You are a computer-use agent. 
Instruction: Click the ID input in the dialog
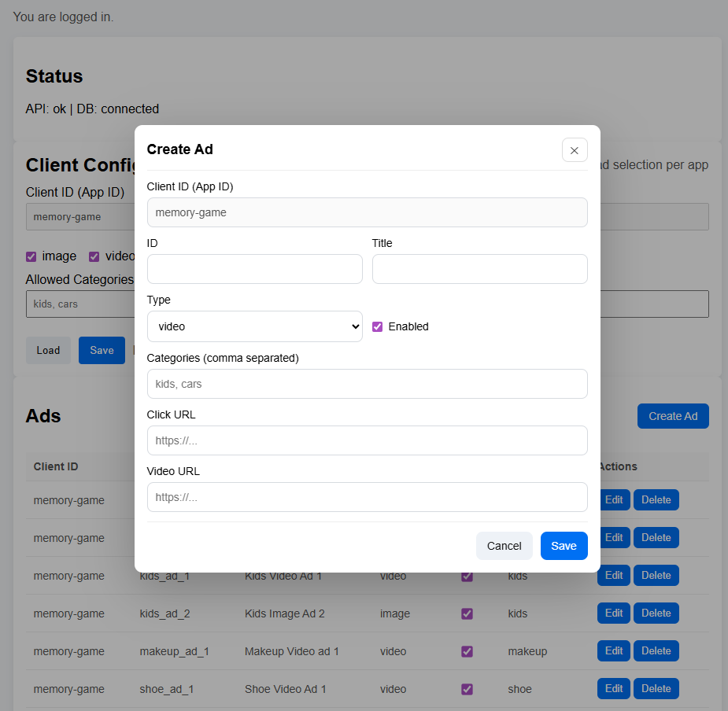coord(254,269)
